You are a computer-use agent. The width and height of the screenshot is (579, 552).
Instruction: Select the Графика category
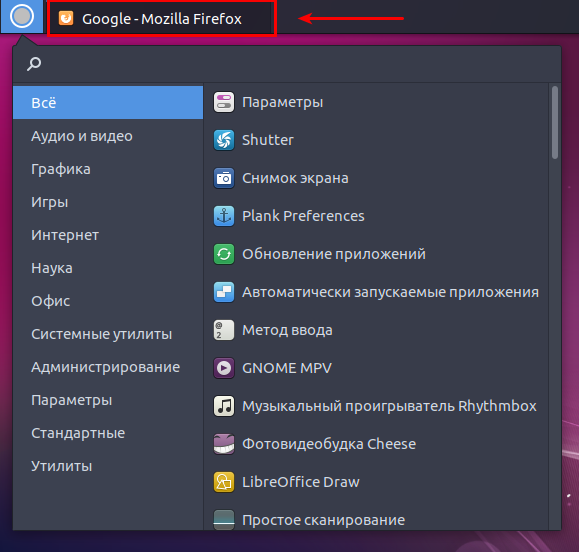(108, 169)
